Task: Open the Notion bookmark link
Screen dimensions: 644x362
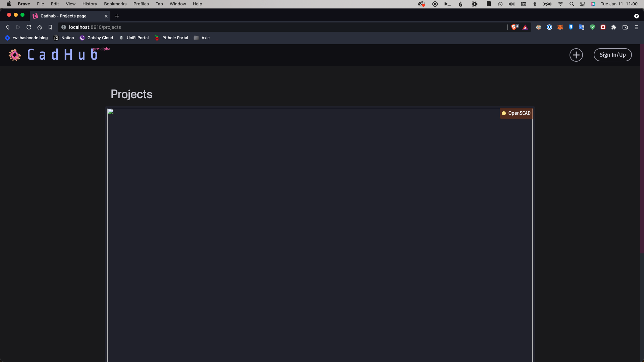Action: (64, 38)
